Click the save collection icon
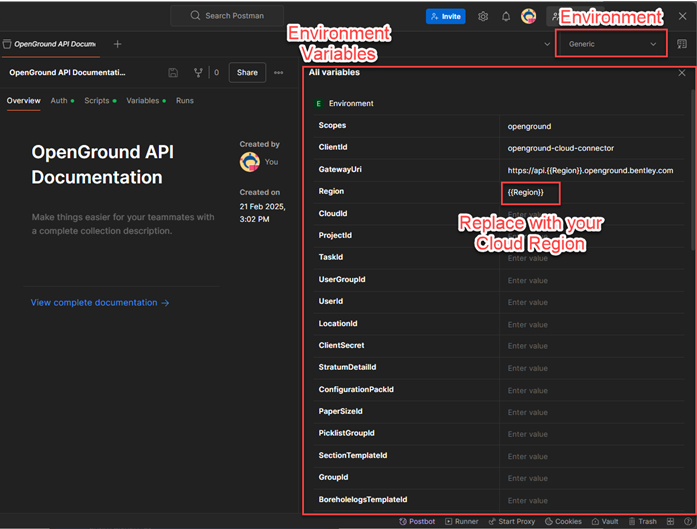 pyautogui.click(x=173, y=72)
